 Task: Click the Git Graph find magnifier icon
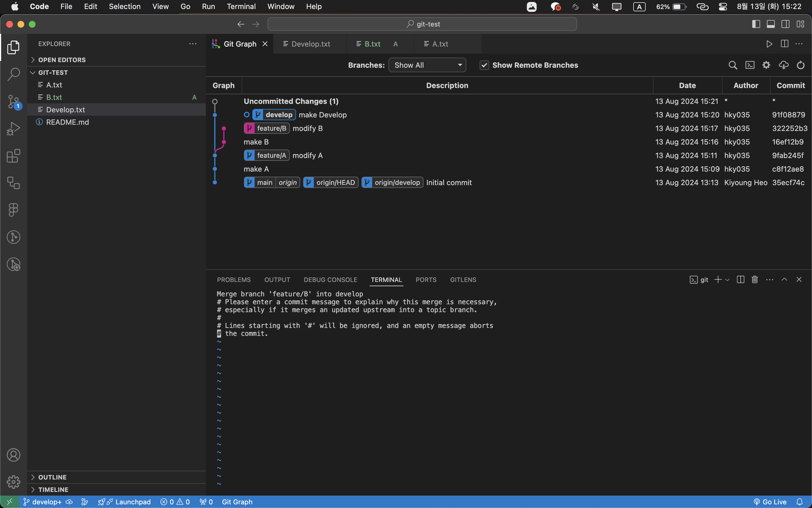733,65
